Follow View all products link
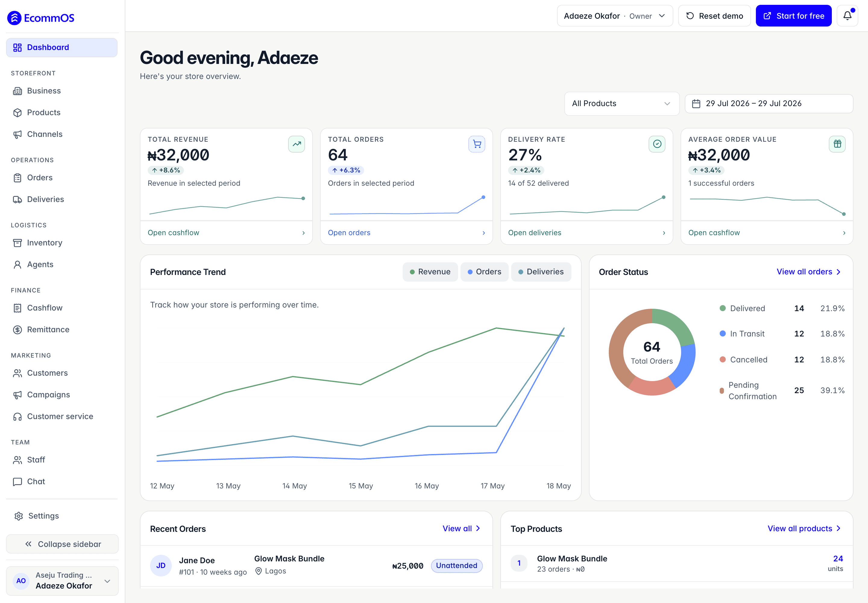 pyautogui.click(x=804, y=529)
